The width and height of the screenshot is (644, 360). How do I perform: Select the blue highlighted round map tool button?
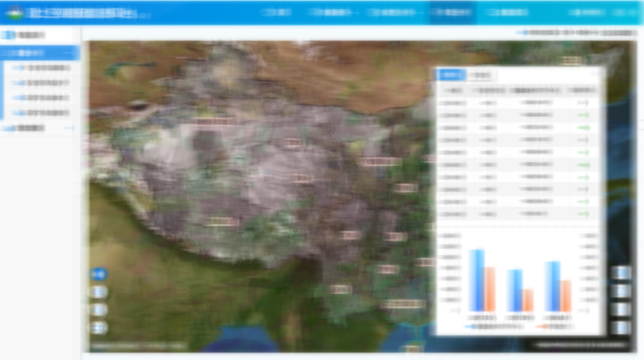[x=98, y=274]
